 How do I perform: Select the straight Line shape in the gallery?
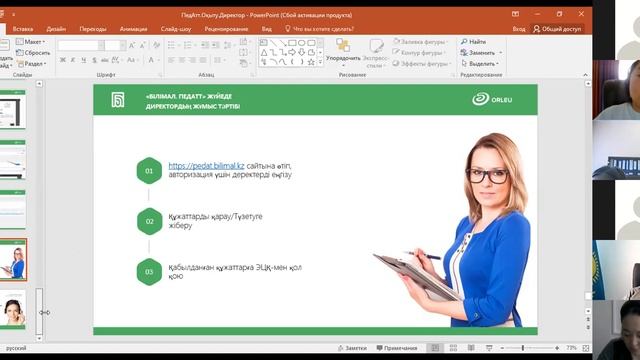pos(273,43)
